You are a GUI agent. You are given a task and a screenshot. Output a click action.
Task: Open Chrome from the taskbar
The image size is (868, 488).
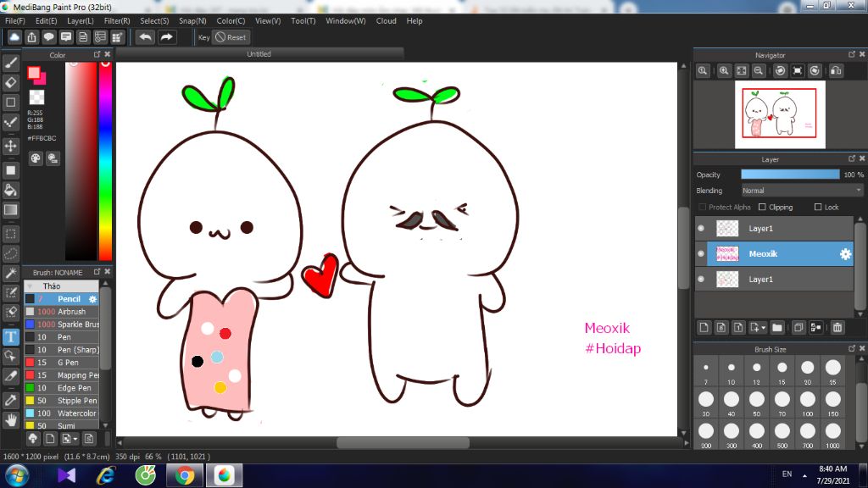(x=185, y=476)
